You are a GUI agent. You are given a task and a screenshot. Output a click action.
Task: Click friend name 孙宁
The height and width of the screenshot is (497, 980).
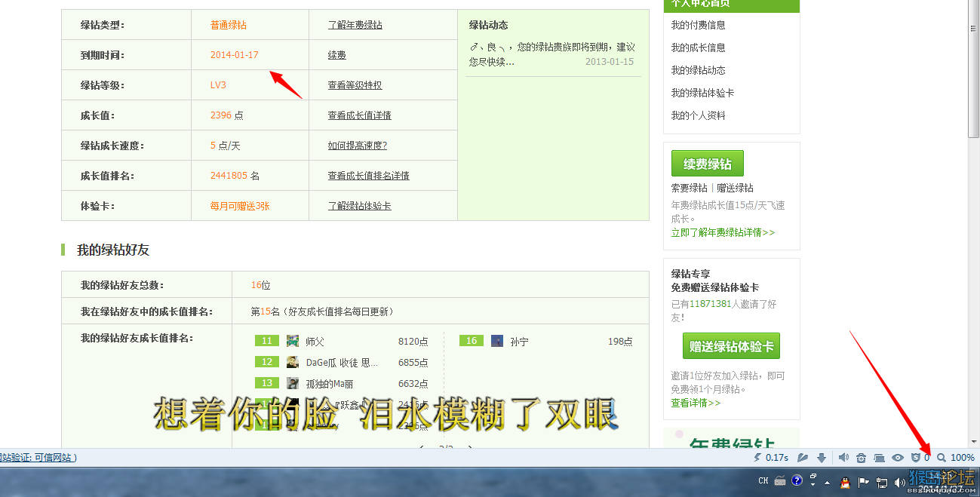coord(519,342)
